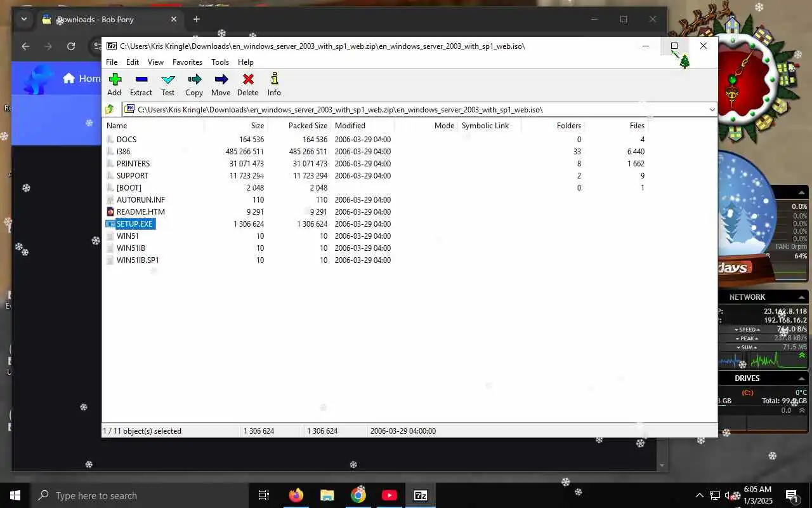
Task: Open the browser tab search dropdown
Action: coord(24,19)
